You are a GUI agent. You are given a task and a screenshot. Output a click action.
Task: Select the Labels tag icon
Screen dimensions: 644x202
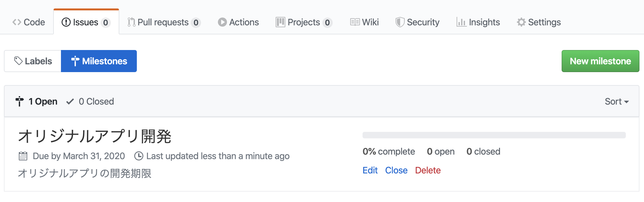pyautogui.click(x=18, y=61)
